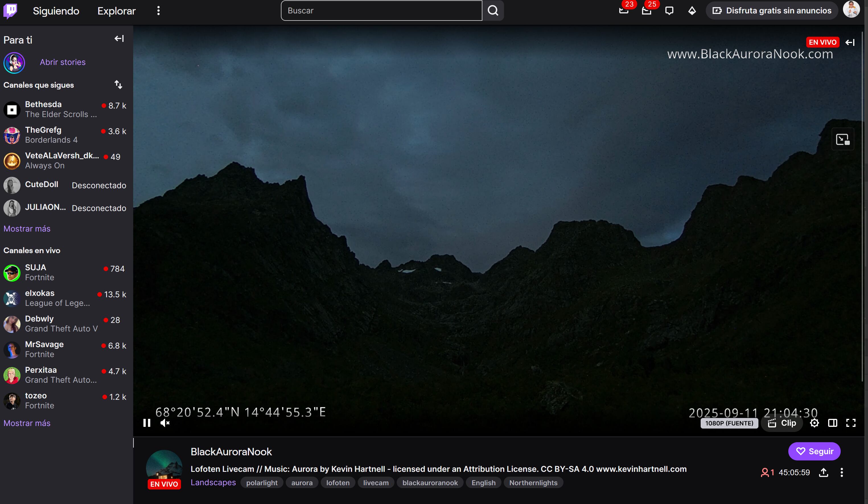
Task: Share the stream via share icon
Action: click(824, 472)
